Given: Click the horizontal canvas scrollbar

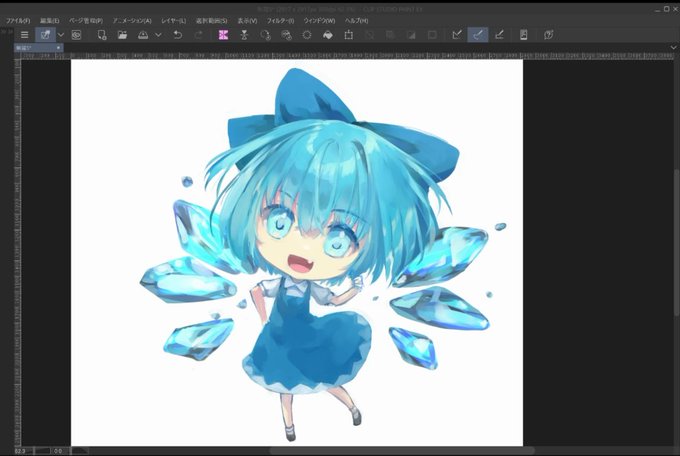Looking at the screenshot, I should pyautogui.click(x=401, y=451).
